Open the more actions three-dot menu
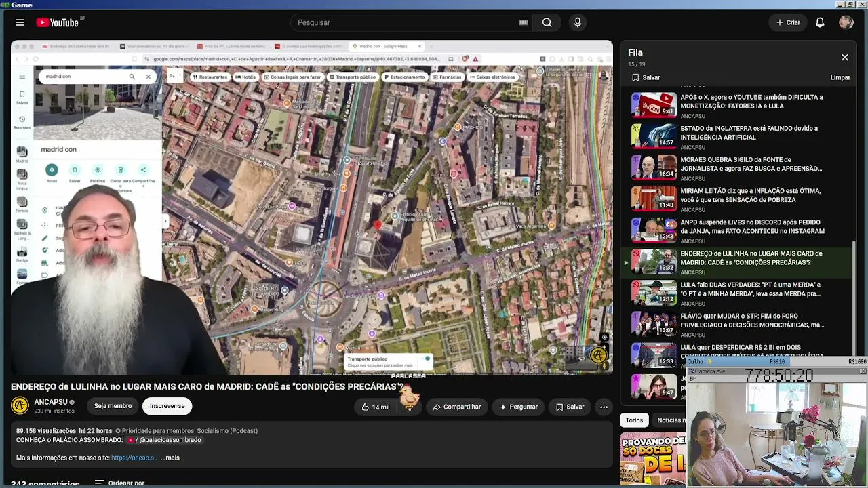 click(604, 407)
